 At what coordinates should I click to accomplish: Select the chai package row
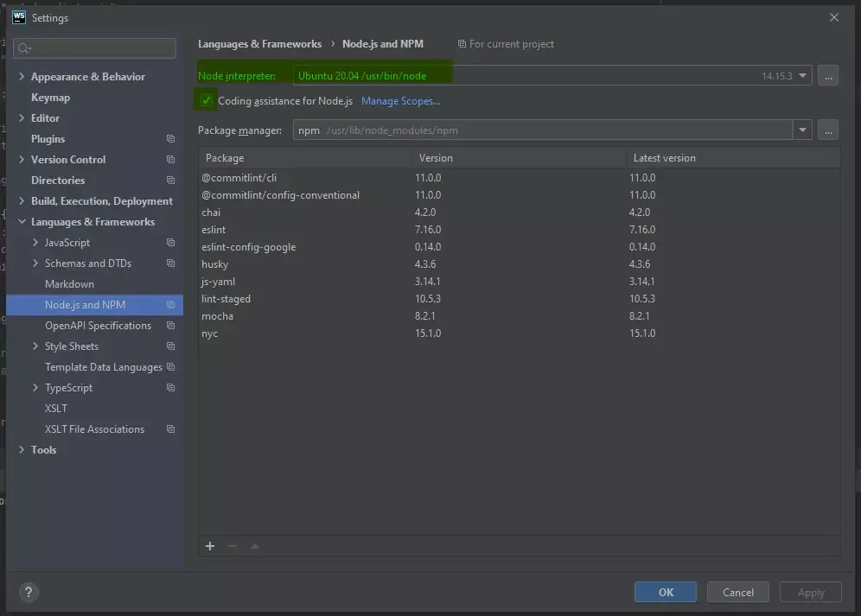coord(519,213)
